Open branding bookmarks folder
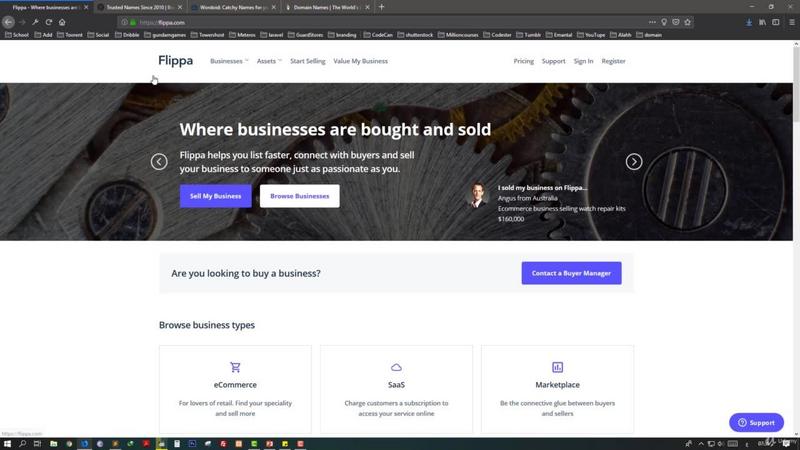The image size is (800, 450). [342, 35]
